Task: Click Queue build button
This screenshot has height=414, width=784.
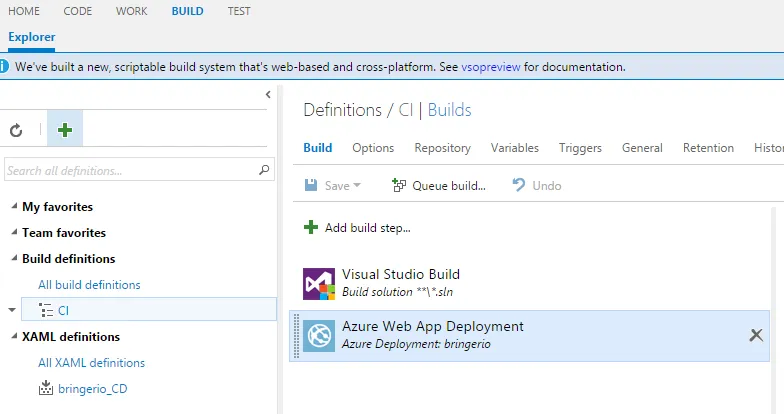Action: pyautogui.click(x=438, y=185)
